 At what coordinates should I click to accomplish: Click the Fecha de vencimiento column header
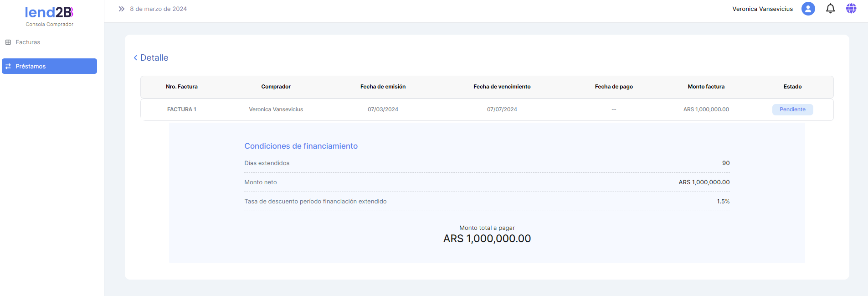tap(502, 87)
